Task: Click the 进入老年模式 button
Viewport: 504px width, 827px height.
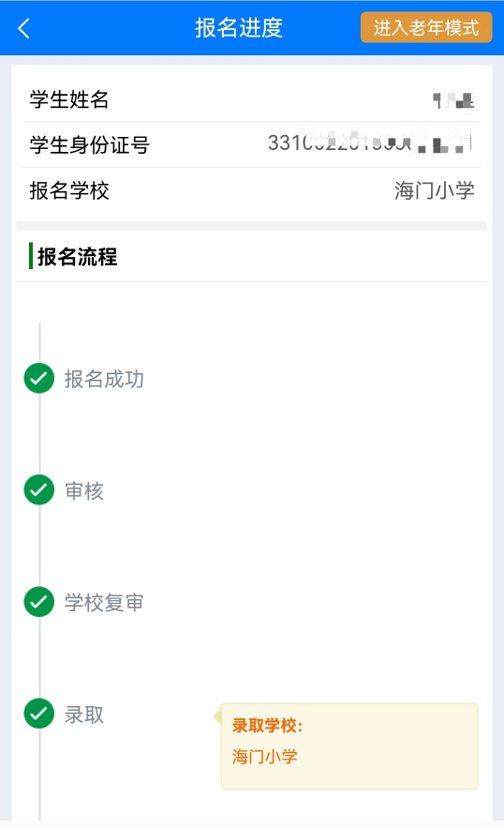Action: [426, 27]
